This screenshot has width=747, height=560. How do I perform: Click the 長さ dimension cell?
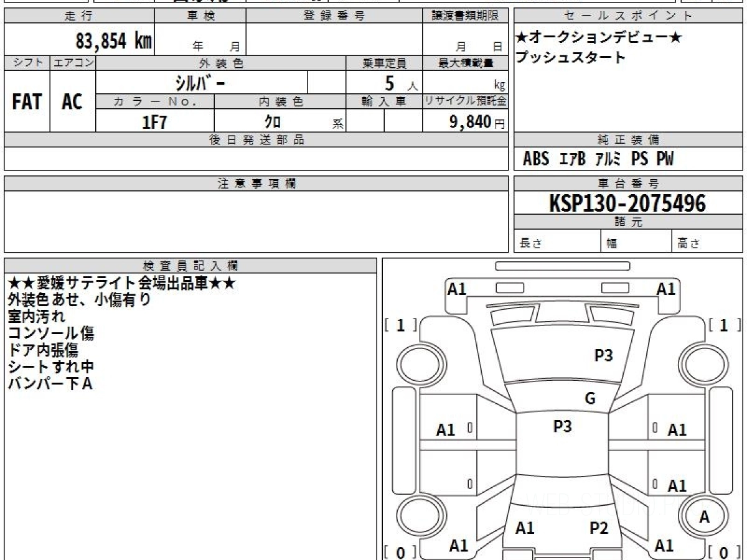[x=557, y=241]
